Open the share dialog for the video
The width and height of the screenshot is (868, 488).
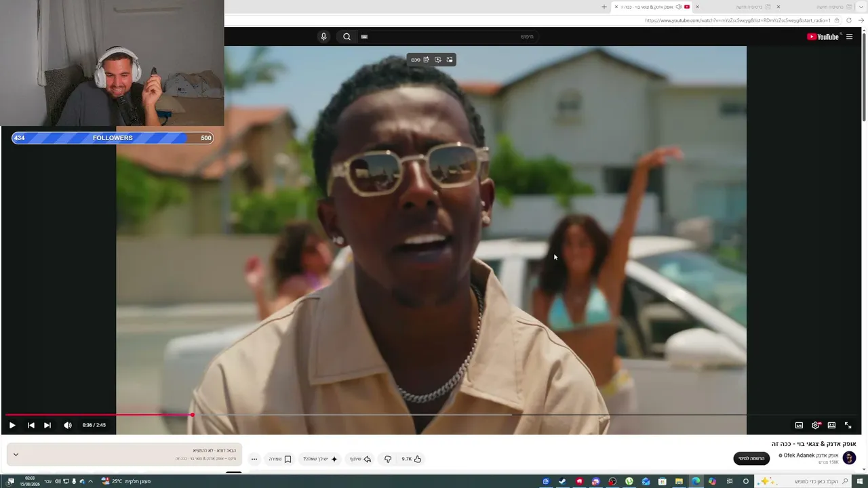click(x=360, y=459)
